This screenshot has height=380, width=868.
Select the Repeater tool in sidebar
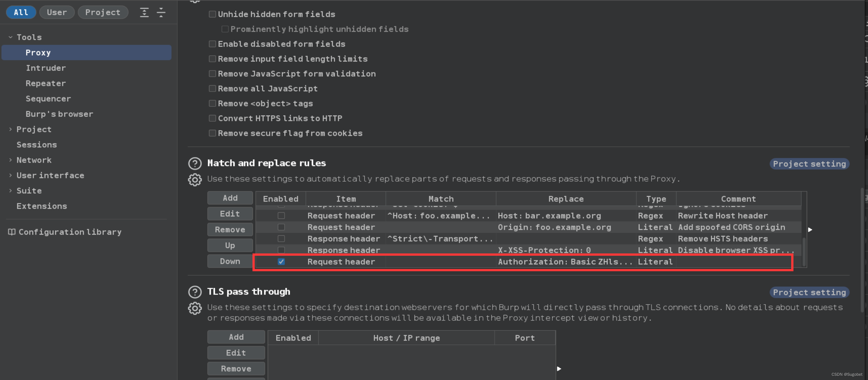[44, 83]
